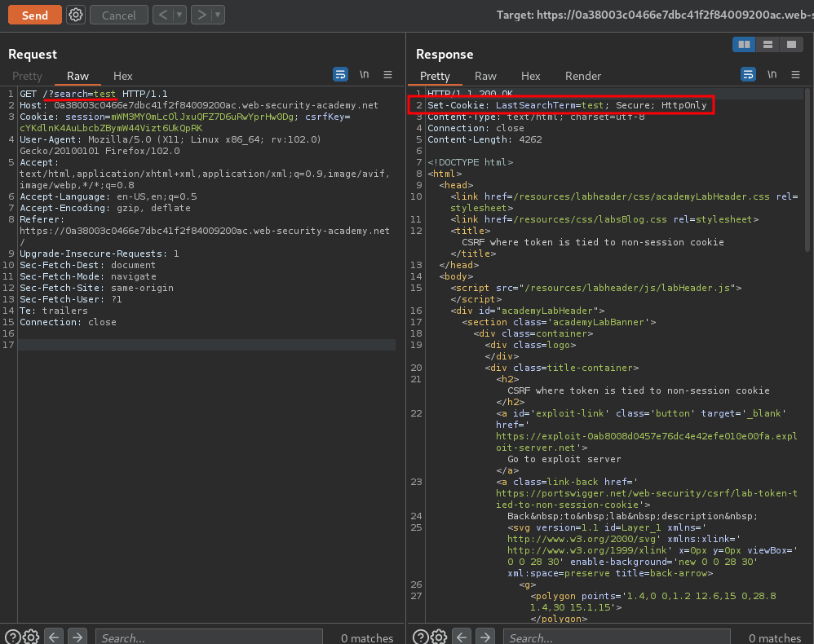
Task: Click the polygon points response line
Action: point(653,602)
